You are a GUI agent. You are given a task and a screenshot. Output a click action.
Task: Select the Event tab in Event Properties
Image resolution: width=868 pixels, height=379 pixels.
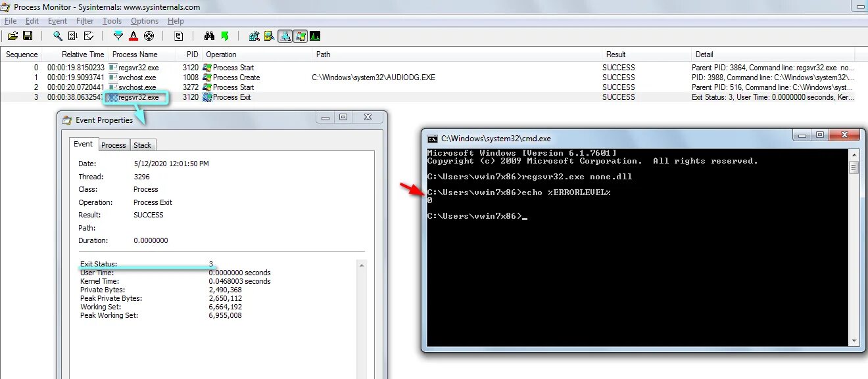(x=84, y=144)
